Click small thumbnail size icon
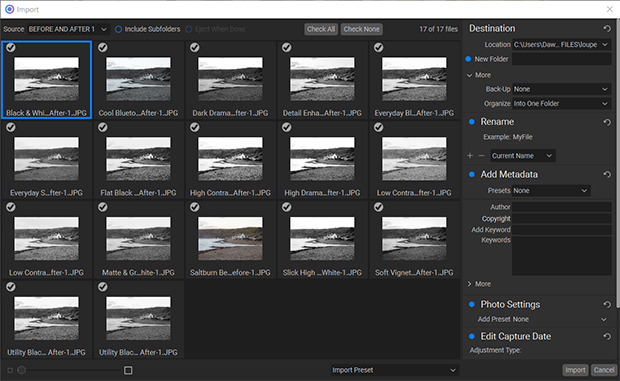This screenshot has width=620, height=381. tap(10, 370)
